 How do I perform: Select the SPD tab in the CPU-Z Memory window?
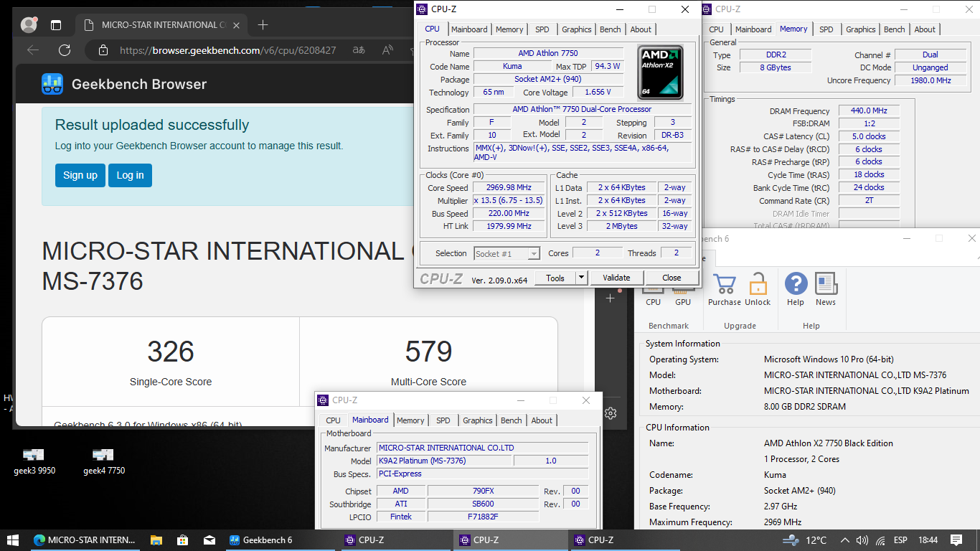click(x=826, y=29)
